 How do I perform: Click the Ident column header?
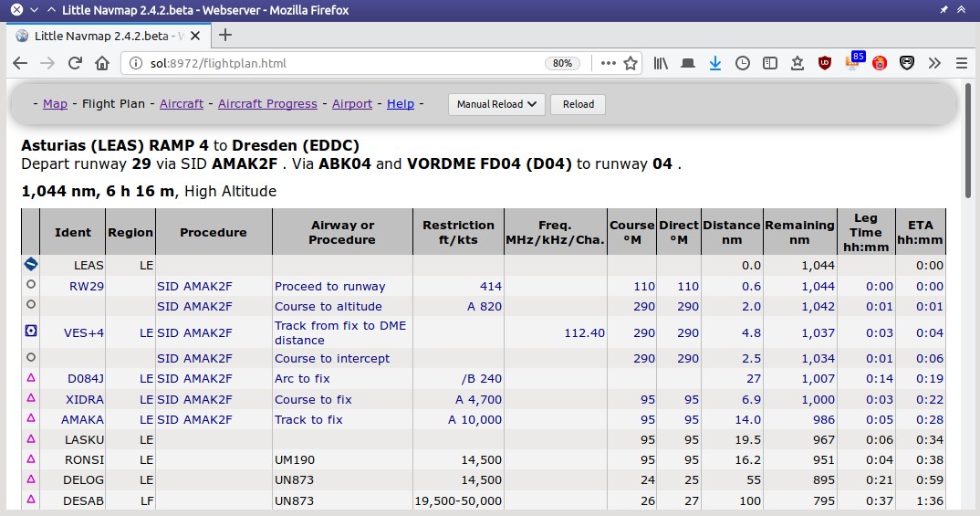tap(72, 232)
